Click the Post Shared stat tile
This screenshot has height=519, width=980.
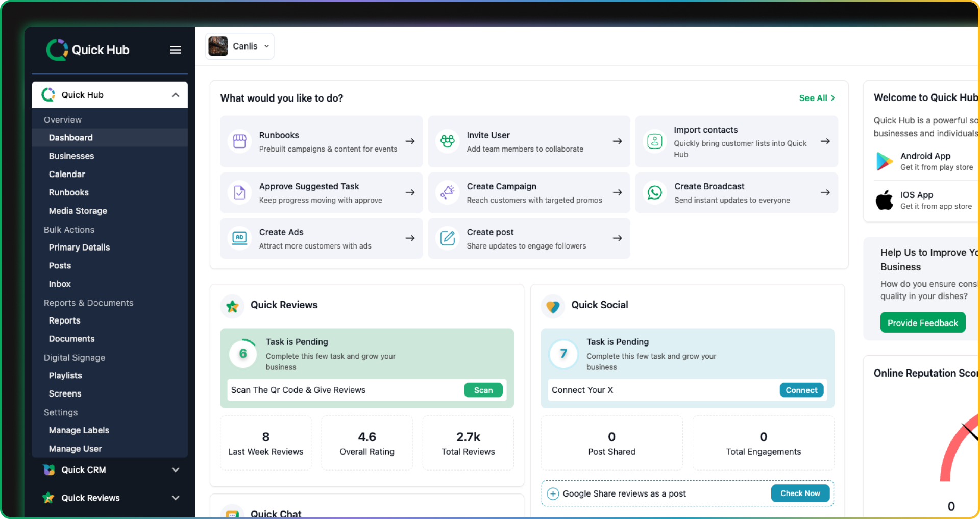click(611, 443)
